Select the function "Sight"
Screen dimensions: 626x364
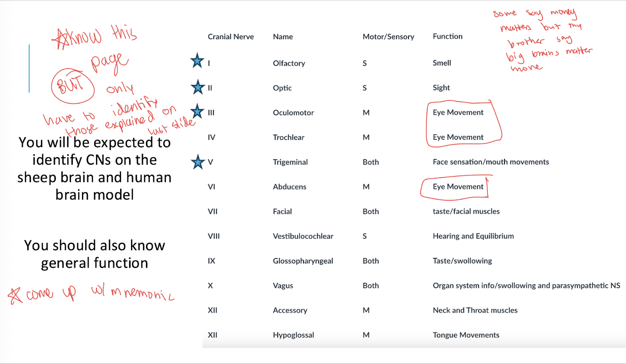coord(441,88)
